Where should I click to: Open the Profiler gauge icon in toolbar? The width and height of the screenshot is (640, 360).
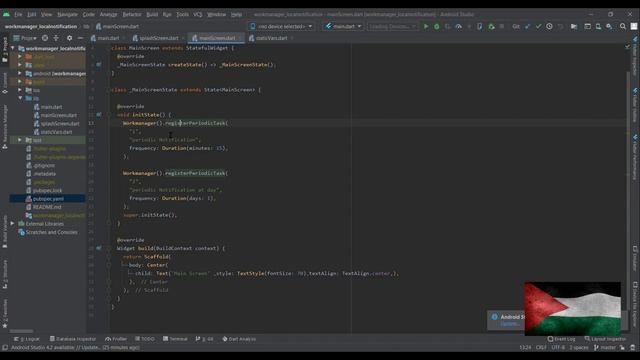coord(458,27)
